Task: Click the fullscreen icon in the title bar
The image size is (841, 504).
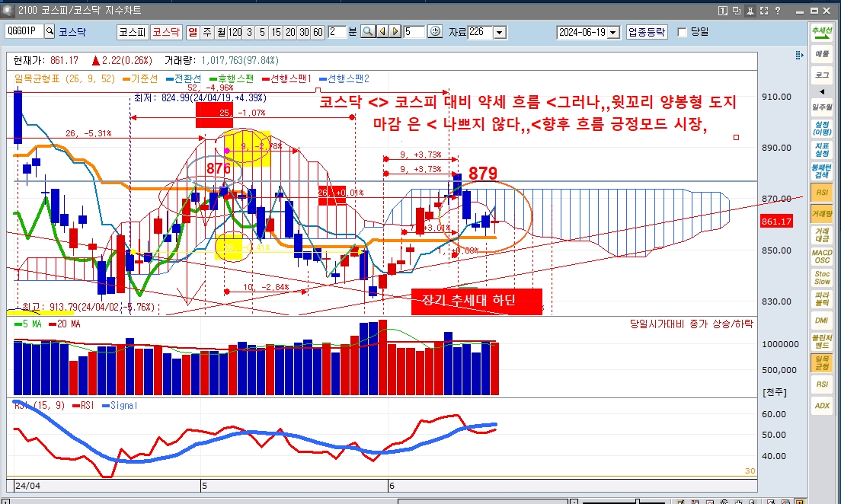Action: point(764,10)
